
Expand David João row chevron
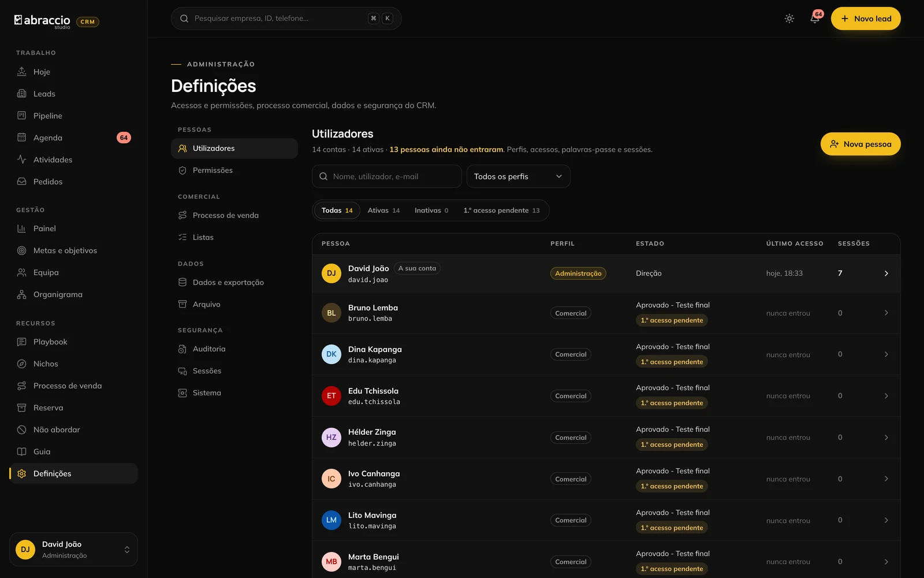pyautogui.click(x=886, y=273)
